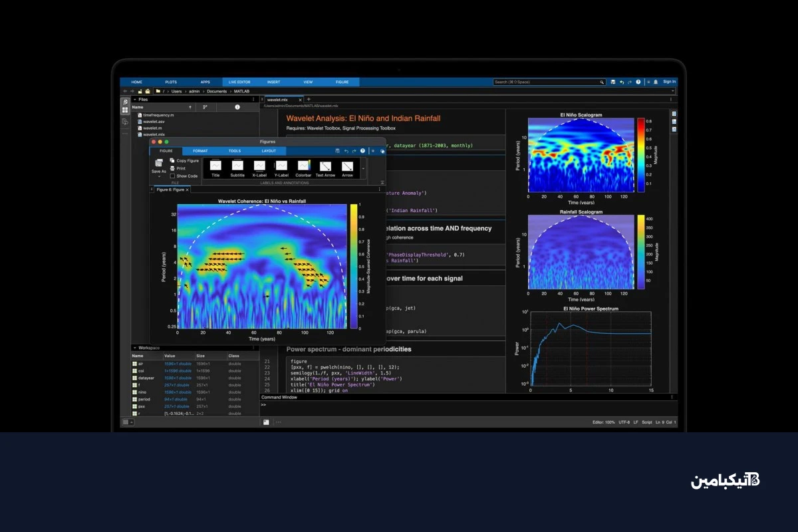The image size is (798, 532).
Task: Open the FORMAT tab in Figures window
Action: click(x=200, y=151)
